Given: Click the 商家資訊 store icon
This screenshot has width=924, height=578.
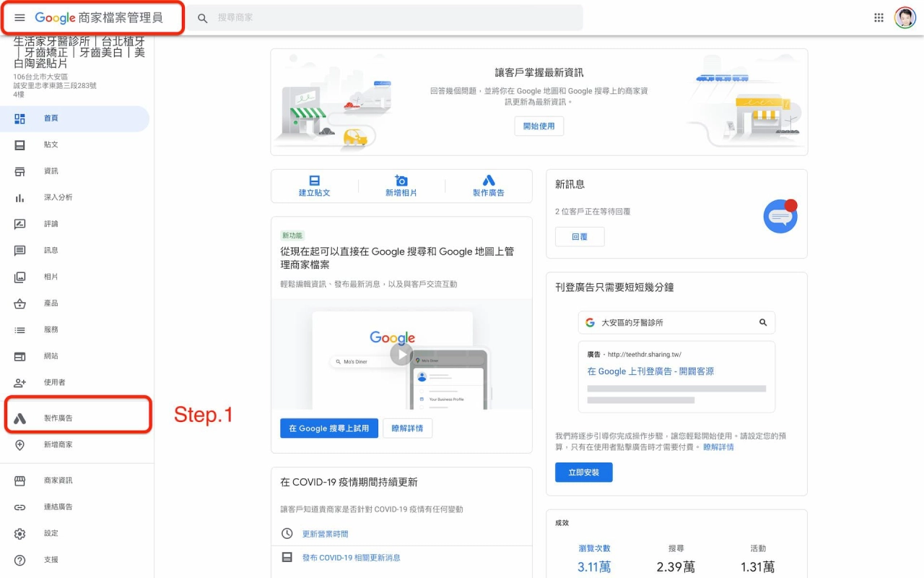Looking at the screenshot, I should (x=20, y=480).
